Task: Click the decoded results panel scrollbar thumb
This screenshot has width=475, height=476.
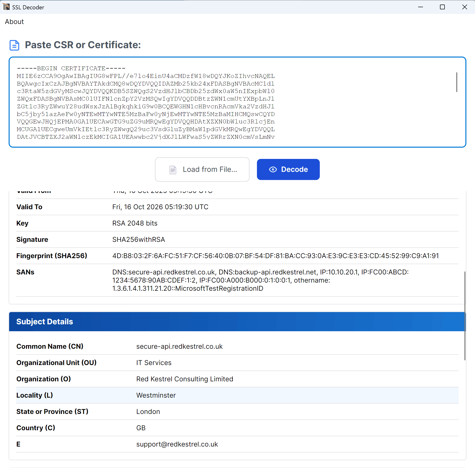Action: (465, 316)
